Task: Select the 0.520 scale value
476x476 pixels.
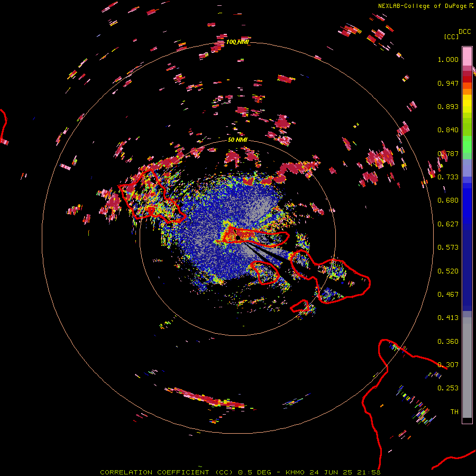Action: [448, 271]
